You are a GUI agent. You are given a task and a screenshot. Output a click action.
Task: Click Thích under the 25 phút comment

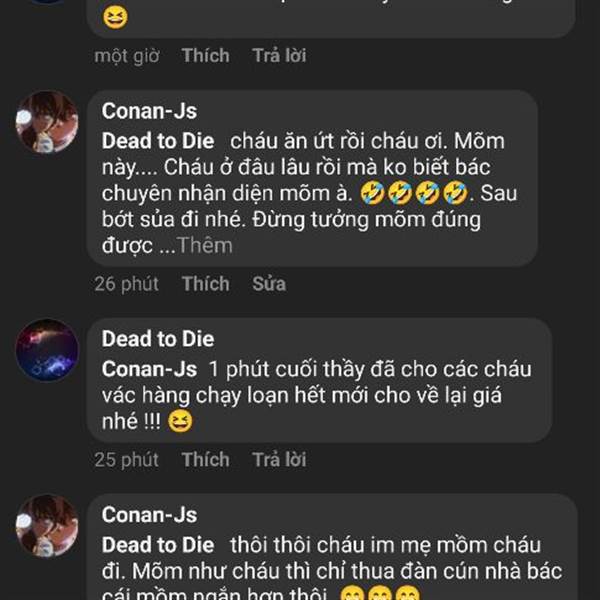(205, 460)
